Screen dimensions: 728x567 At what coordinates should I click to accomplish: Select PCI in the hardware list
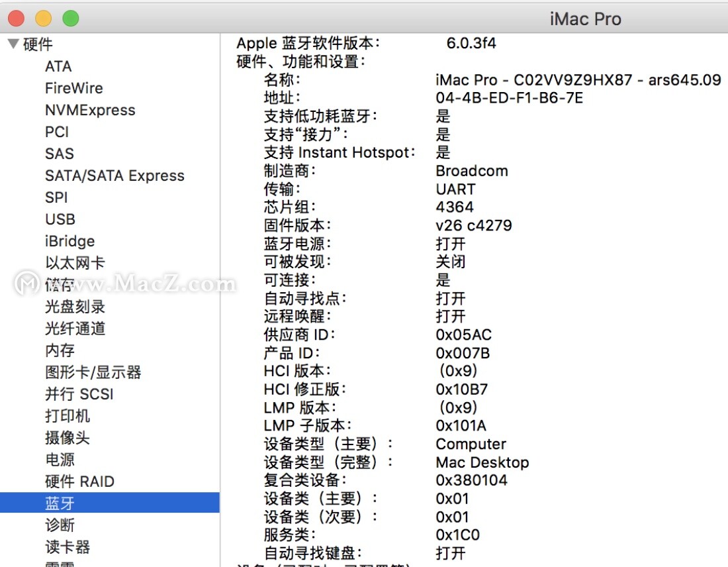click(x=57, y=132)
